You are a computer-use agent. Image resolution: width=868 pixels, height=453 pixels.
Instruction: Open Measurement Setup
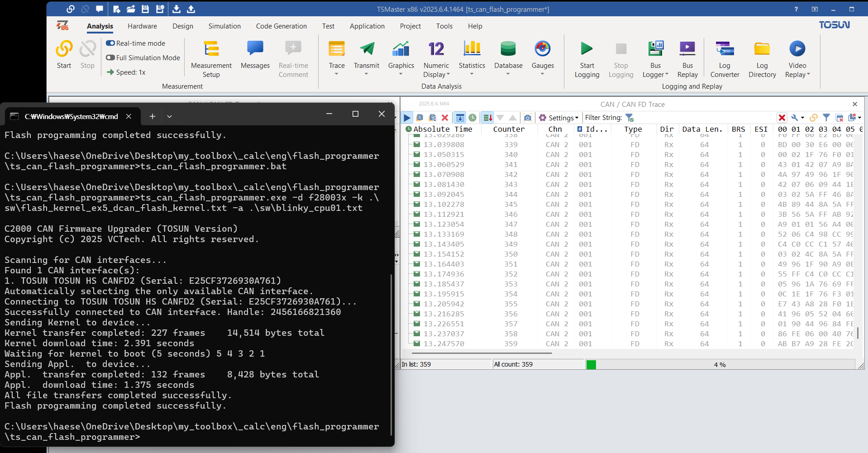click(211, 59)
